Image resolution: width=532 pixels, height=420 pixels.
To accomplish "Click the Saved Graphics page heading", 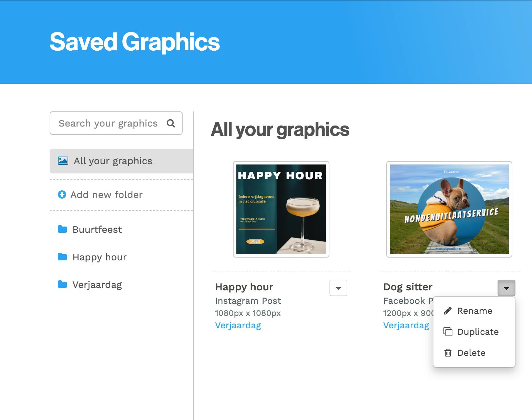I will click(x=135, y=42).
